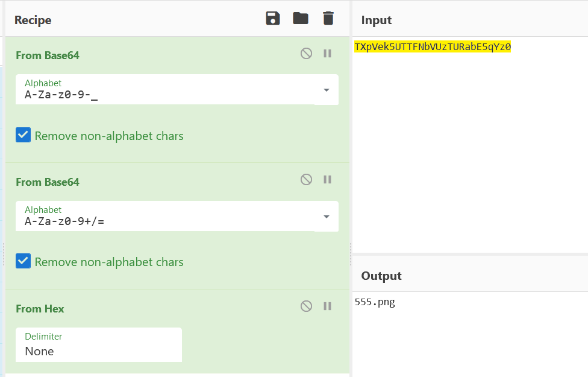Viewport: 588px width, 377px height.
Task: Set breakpoint on From Hex operation
Action: pyautogui.click(x=328, y=306)
